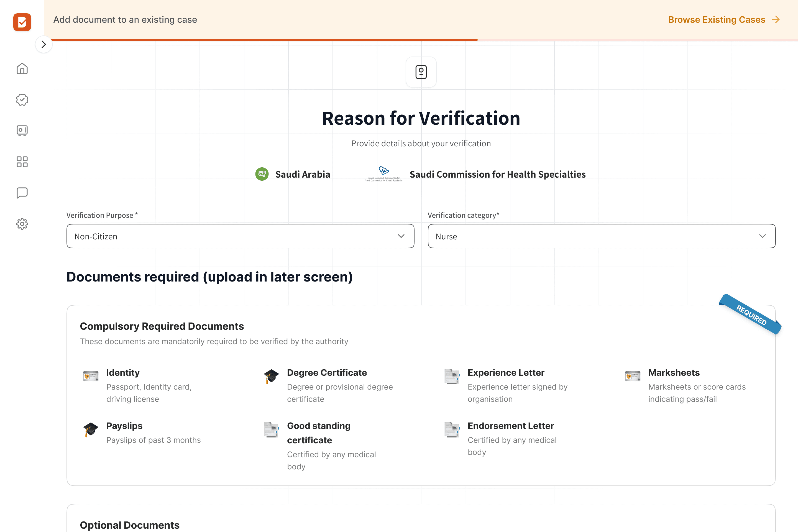Click the blue REQUIRED ribbon
This screenshot has width=798, height=532.
click(751, 315)
